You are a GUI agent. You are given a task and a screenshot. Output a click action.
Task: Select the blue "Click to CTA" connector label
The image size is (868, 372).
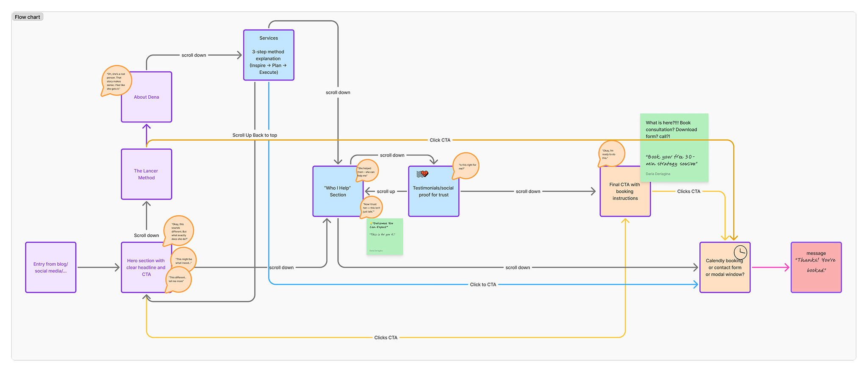tap(483, 285)
